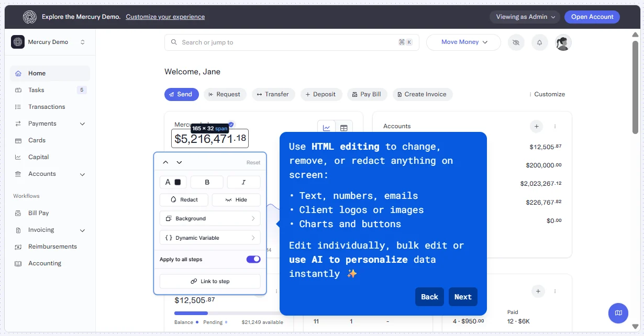Viewport: 644px width, 336px height.
Task: Select the $5,216,471.18 balance element
Action: pyautogui.click(x=210, y=139)
